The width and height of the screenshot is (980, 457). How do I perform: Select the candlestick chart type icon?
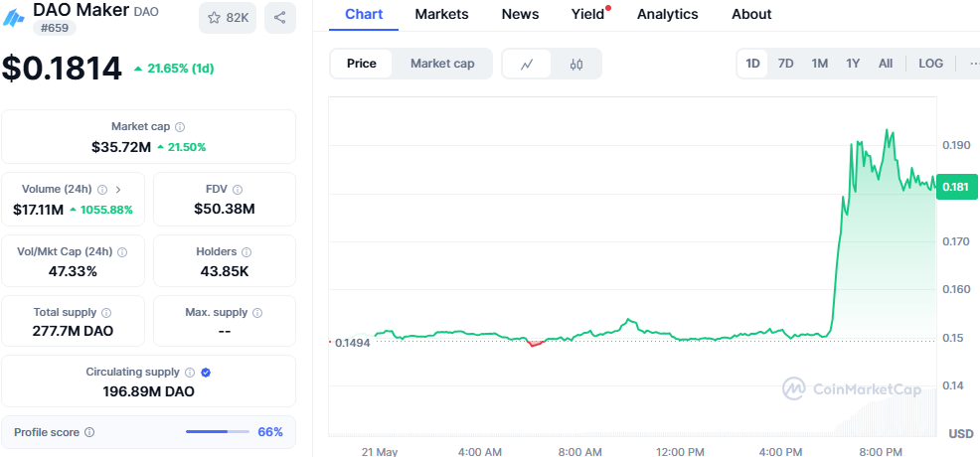tap(576, 64)
